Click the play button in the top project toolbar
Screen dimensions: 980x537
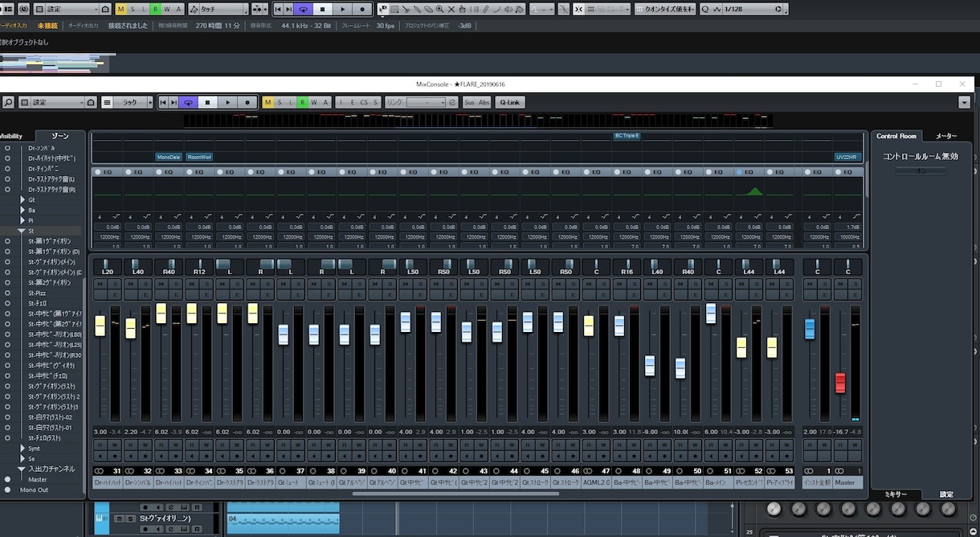click(342, 9)
